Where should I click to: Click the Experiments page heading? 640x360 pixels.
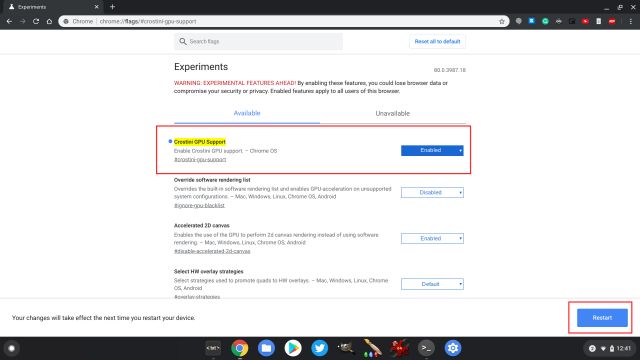click(x=201, y=67)
